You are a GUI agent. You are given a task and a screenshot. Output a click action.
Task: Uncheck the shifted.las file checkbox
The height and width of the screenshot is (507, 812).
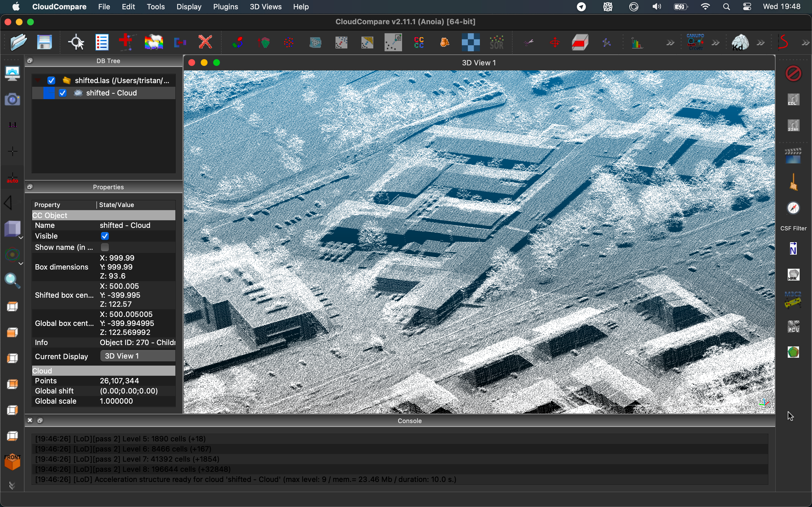click(x=51, y=81)
